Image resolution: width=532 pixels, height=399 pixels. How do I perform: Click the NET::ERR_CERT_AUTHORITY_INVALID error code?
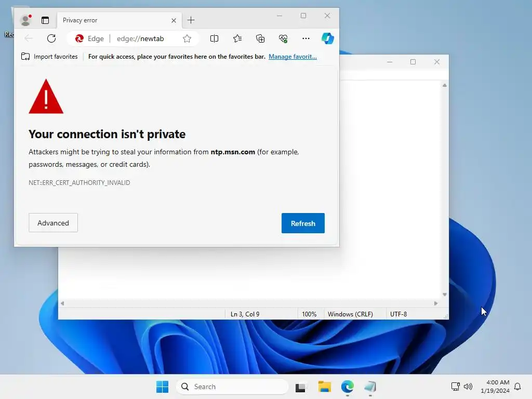(x=79, y=182)
